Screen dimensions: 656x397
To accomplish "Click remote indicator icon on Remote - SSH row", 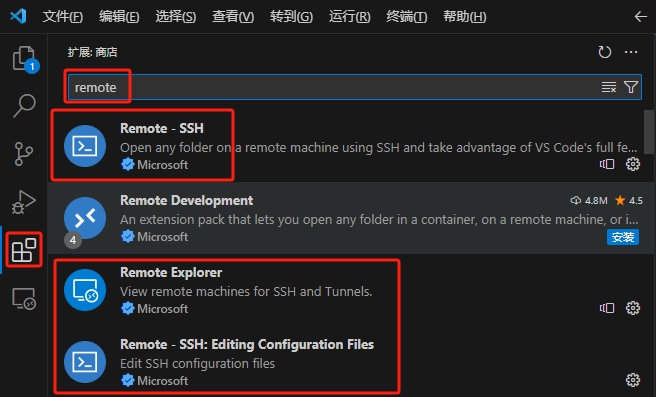I will click(607, 164).
